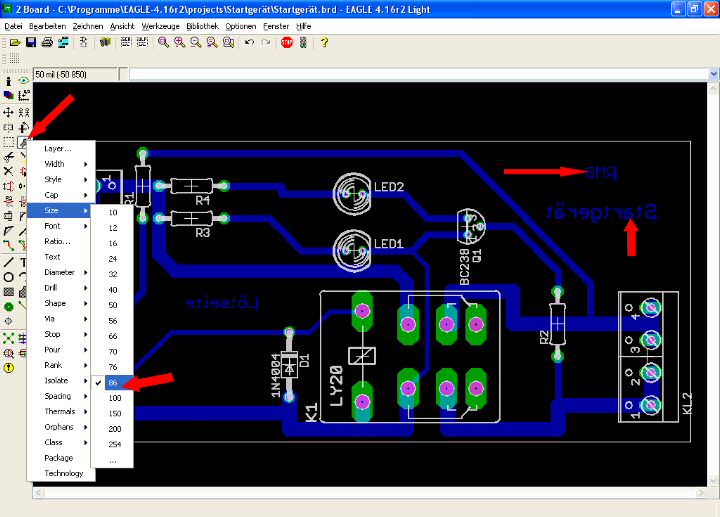Open help with the question mark icon
720x517 pixels.
pos(324,43)
